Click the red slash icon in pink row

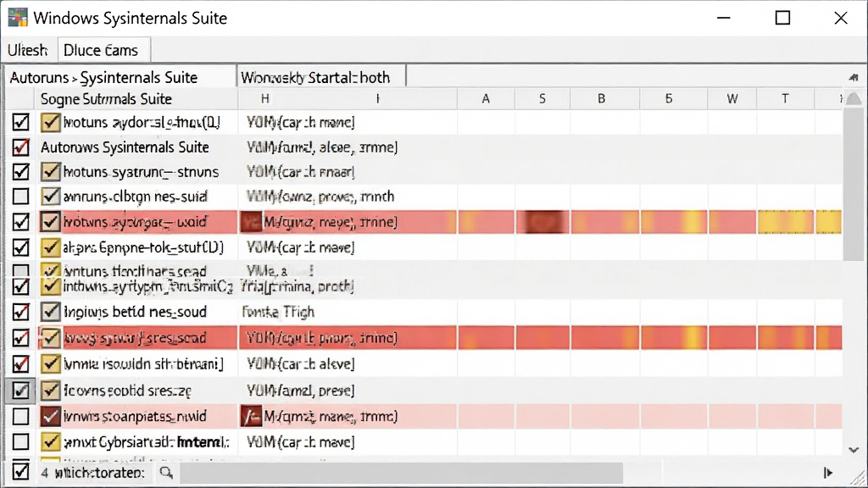(x=251, y=416)
